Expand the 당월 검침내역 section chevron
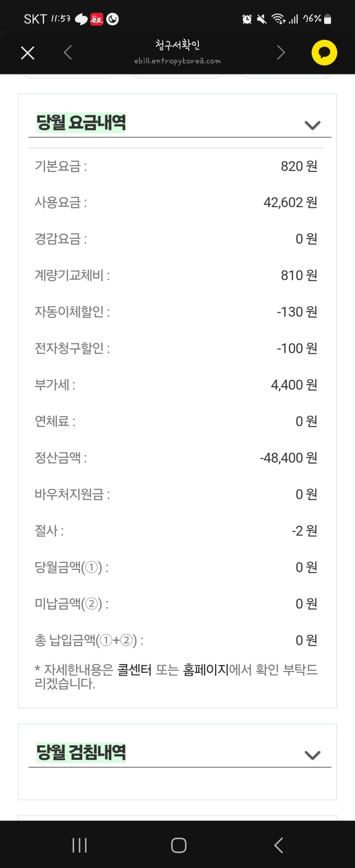355x868 pixels. click(312, 755)
